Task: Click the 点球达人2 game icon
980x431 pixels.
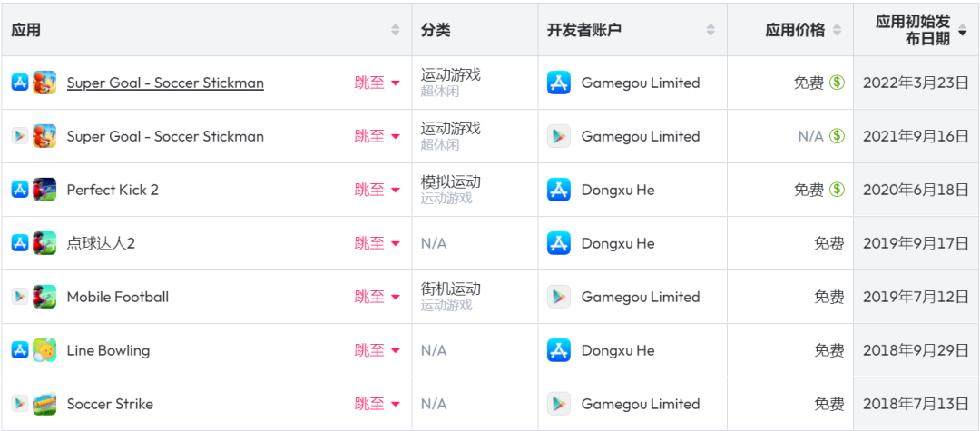Action: tap(44, 243)
